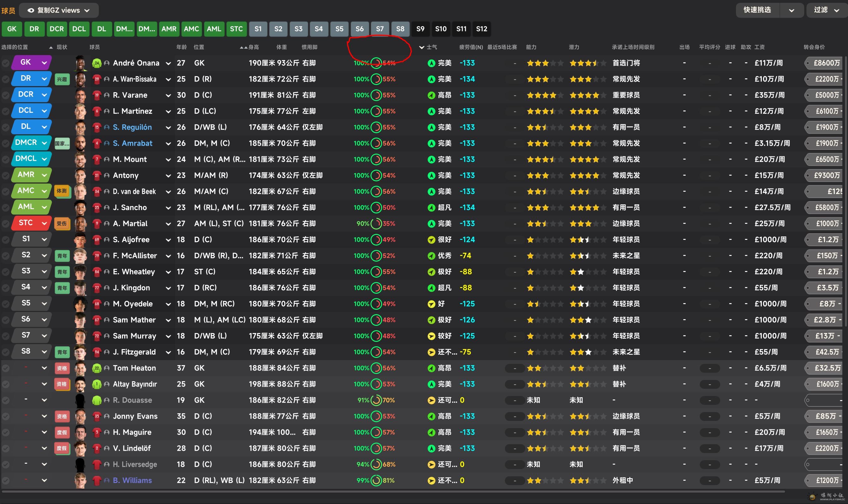Open the 过滤 filter dropdown
The height and width of the screenshot is (504, 848).
click(827, 10)
